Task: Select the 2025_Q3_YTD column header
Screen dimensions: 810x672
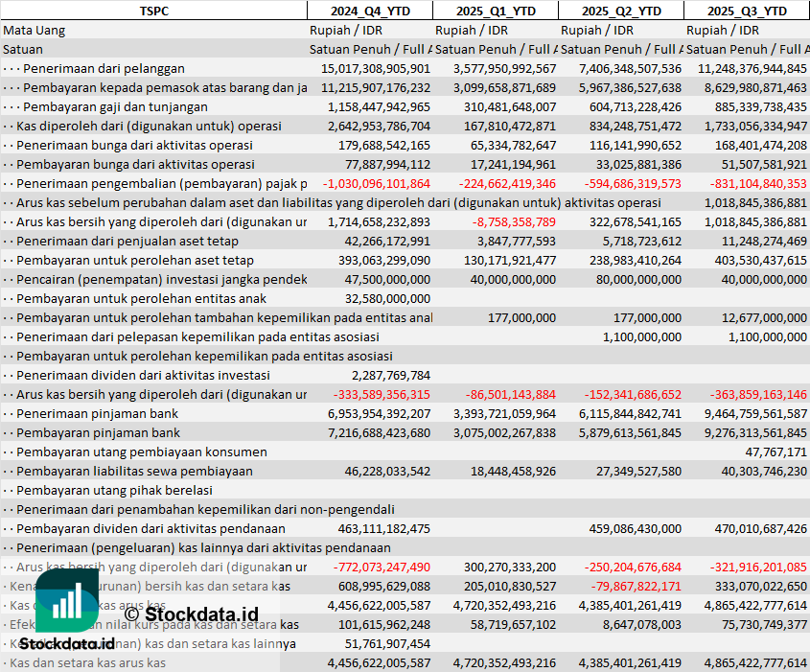Action: coord(747,11)
